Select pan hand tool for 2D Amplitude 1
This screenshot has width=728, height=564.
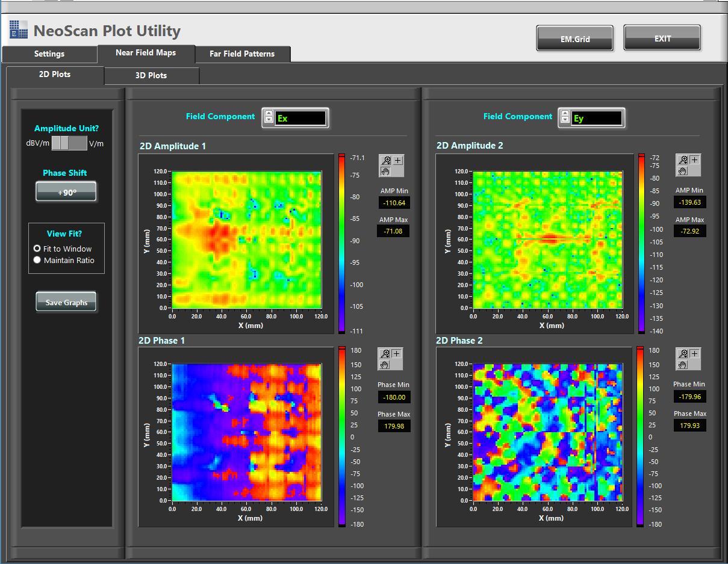(385, 172)
